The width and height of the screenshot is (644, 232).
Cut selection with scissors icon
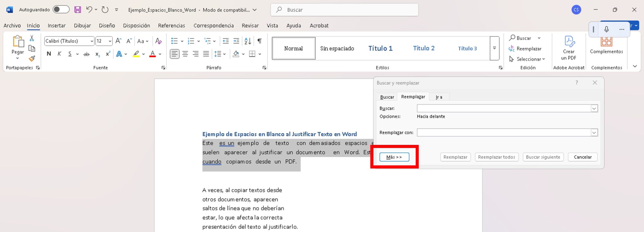click(32, 38)
